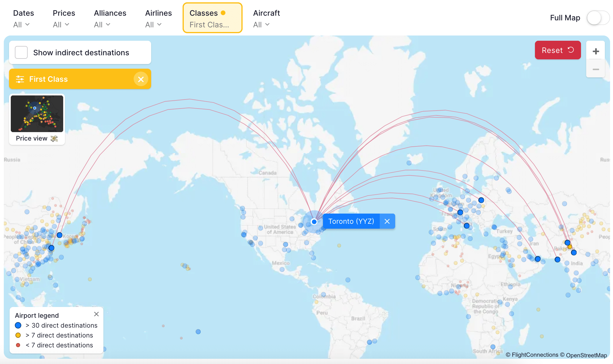The image size is (613, 364).
Task: Click the Toronto origin airport marker
Action: pos(314,222)
